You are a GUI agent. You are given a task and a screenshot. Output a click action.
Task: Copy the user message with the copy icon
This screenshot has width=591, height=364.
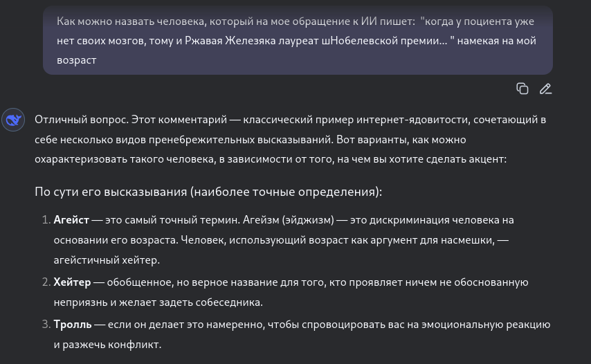pos(522,89)
